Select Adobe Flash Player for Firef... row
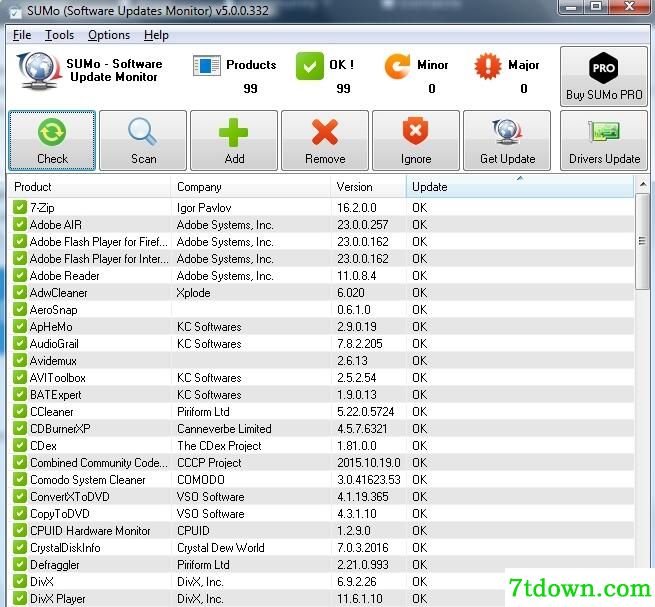655x607 pixels. [321, 241]
